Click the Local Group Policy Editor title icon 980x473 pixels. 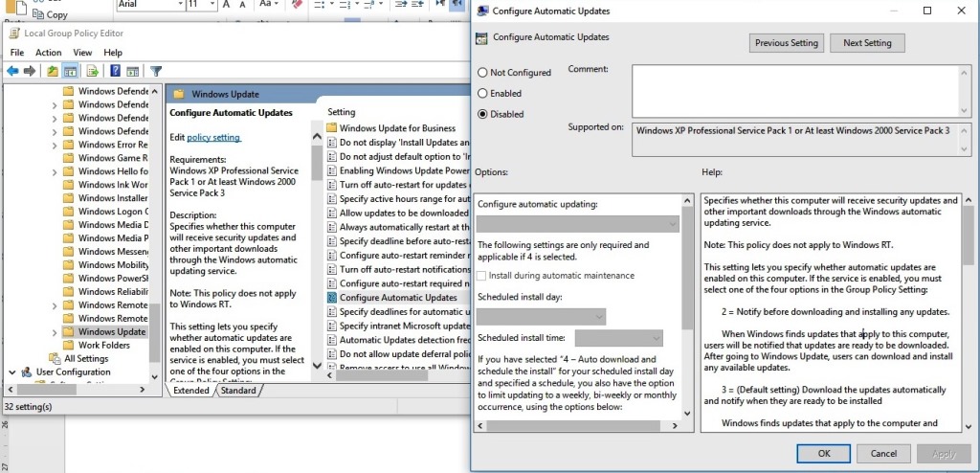point(14,34)
